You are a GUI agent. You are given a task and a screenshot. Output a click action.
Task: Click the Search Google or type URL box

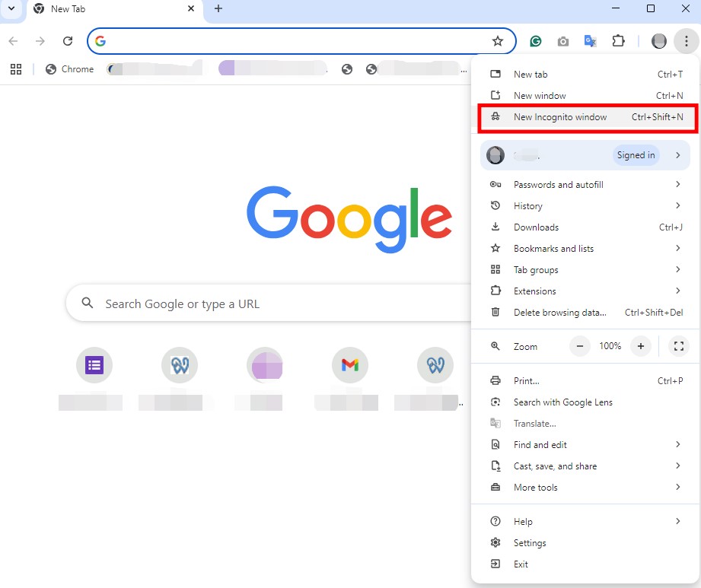266,304
